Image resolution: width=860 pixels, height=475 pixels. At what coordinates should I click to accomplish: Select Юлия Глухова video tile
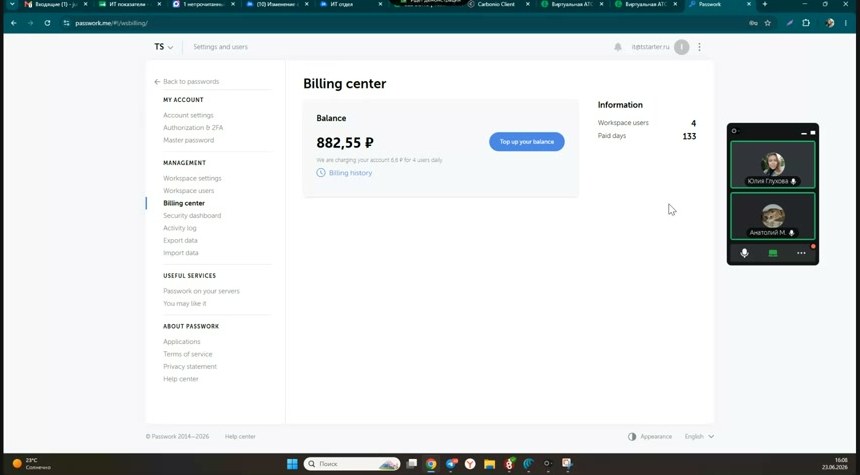pos(773,165)
